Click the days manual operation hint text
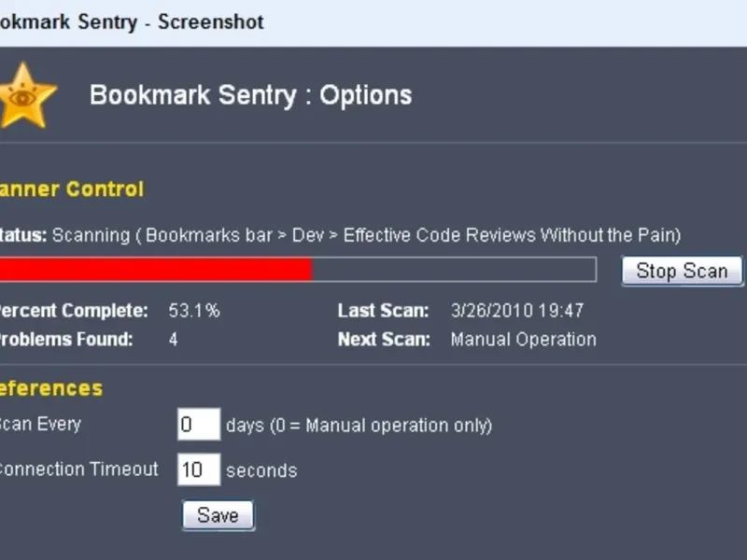 pyautogui.click(x=359, y=426)
